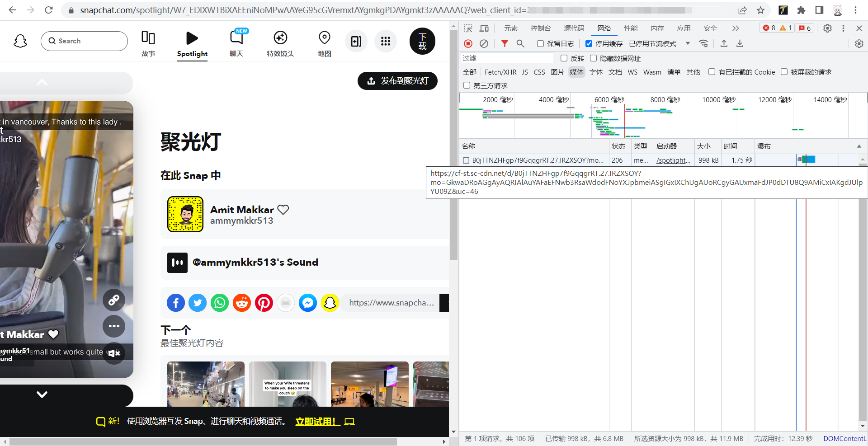Sort by waterfall column arrow
Screen dimensions: 868x446
pos(859,146)
